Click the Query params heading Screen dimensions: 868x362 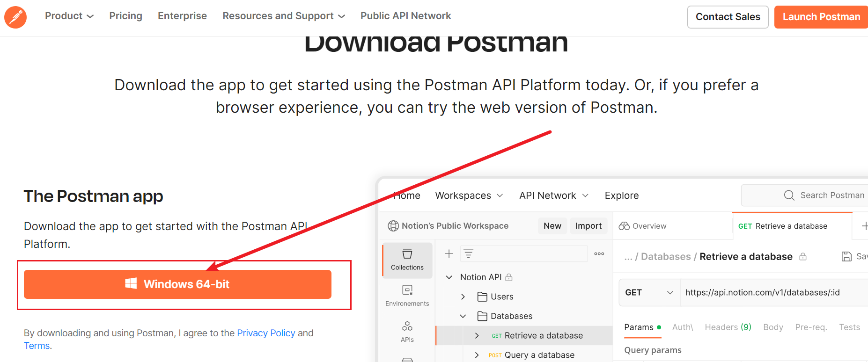tap(653, 350)
